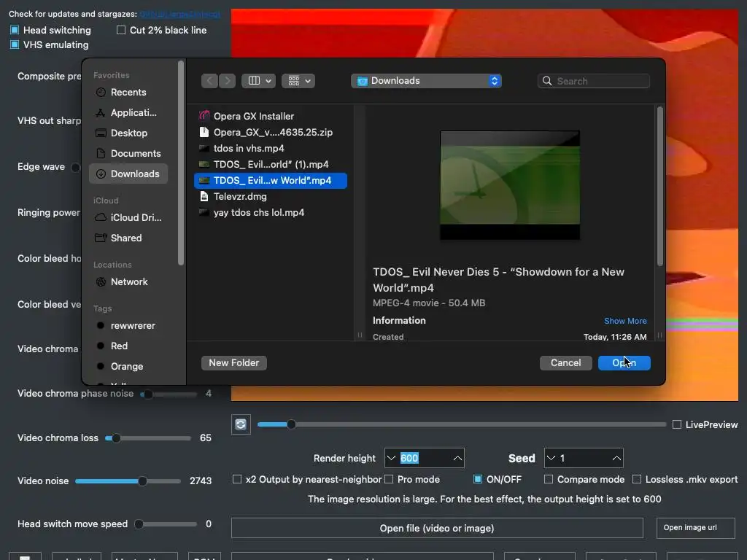
Task: Click the preview pane vertical scrollbar
Action: point(659,187)
